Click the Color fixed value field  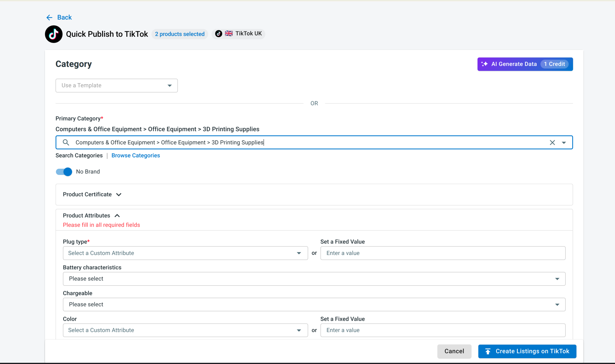click(443, 330)
